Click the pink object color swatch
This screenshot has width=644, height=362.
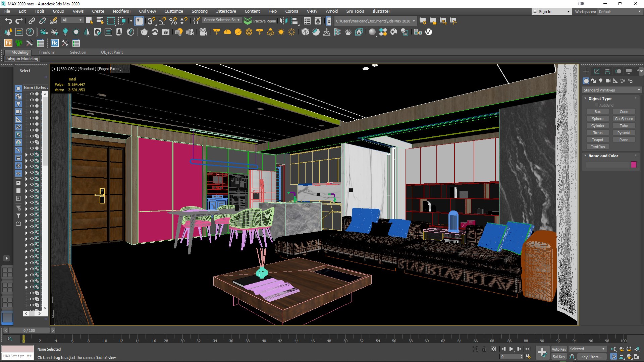[x=634, y=164]
